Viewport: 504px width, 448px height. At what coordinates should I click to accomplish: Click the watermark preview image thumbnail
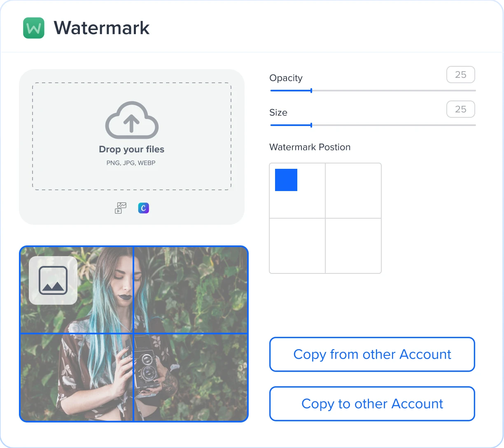134,334
